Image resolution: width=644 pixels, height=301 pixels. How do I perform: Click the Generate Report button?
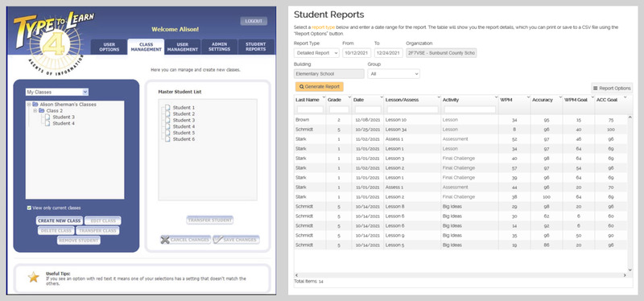point(319,87)
